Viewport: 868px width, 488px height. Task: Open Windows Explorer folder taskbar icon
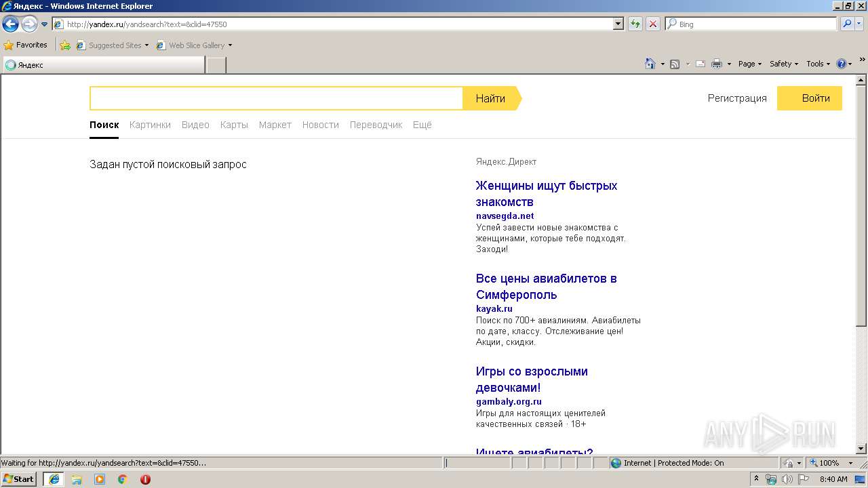click(77, 479)
